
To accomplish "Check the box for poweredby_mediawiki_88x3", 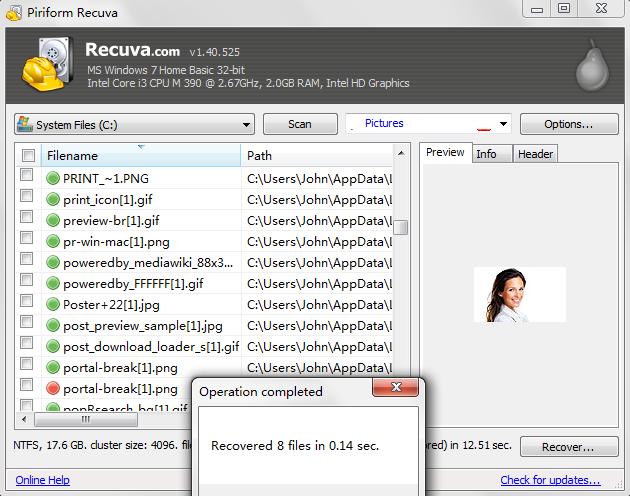I will tap(27, 258).
